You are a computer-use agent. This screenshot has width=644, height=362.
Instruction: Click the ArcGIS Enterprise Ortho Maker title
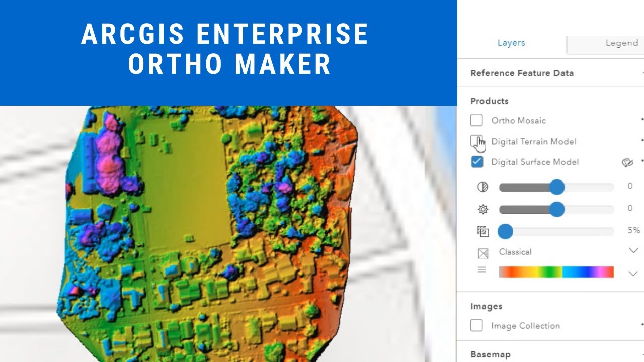pos(225,49)
